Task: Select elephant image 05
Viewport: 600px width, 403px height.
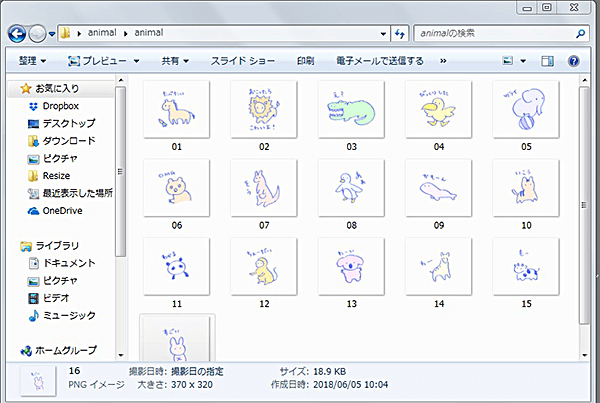Action: pos(526,109)
